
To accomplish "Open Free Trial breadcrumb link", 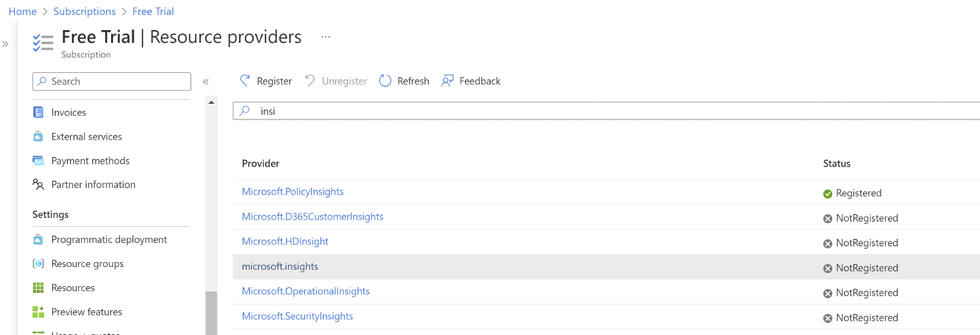I will [x=153, y=11].
